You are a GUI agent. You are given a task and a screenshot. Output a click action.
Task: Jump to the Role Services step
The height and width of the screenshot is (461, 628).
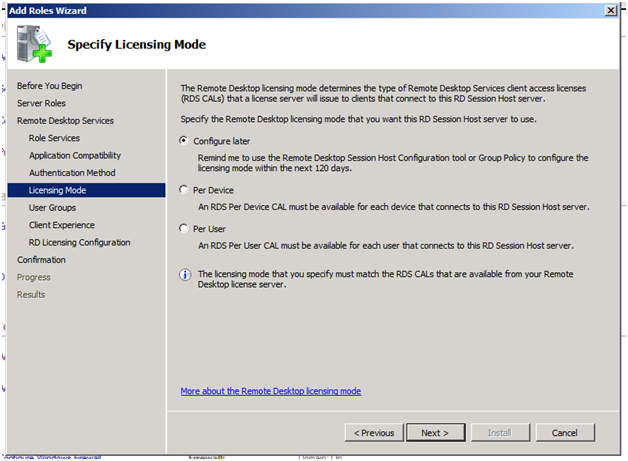[x=54, y=138]
